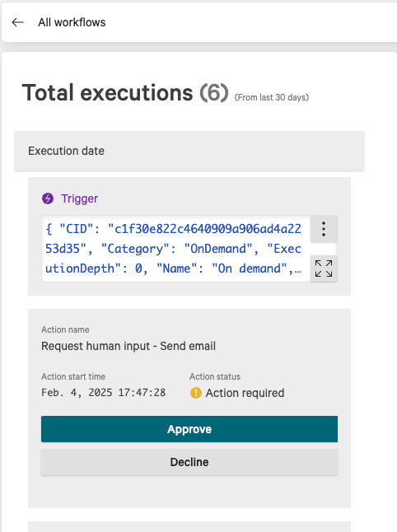This screenshot has width=397, height=532.
Task: Select action name Request human input - Send email
Action: click(x=128, y=346)
